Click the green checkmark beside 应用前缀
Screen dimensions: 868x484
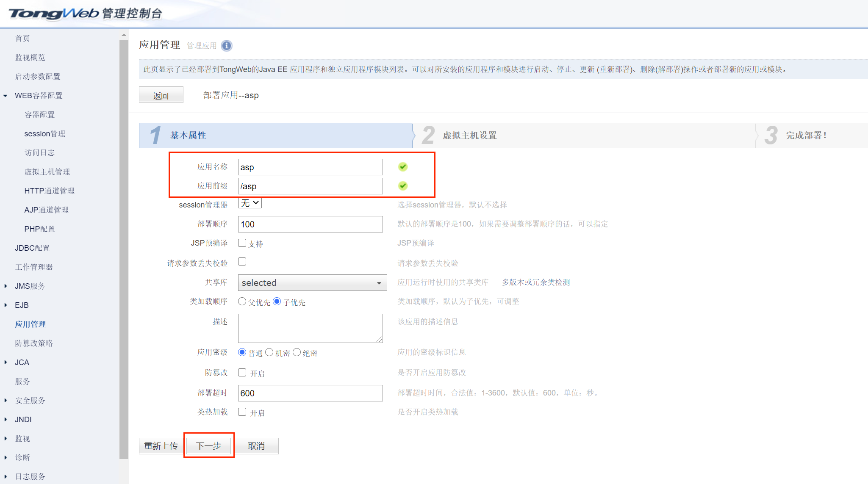(403, 186)
